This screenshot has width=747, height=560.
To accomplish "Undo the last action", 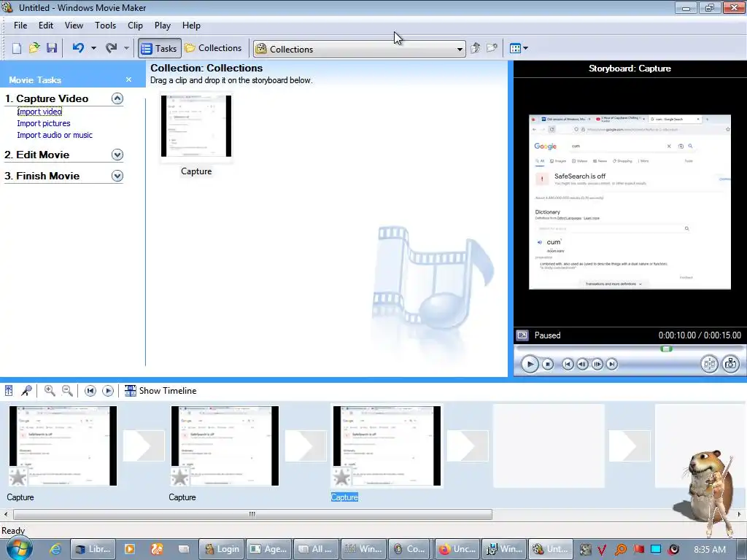I will [78, 48].
